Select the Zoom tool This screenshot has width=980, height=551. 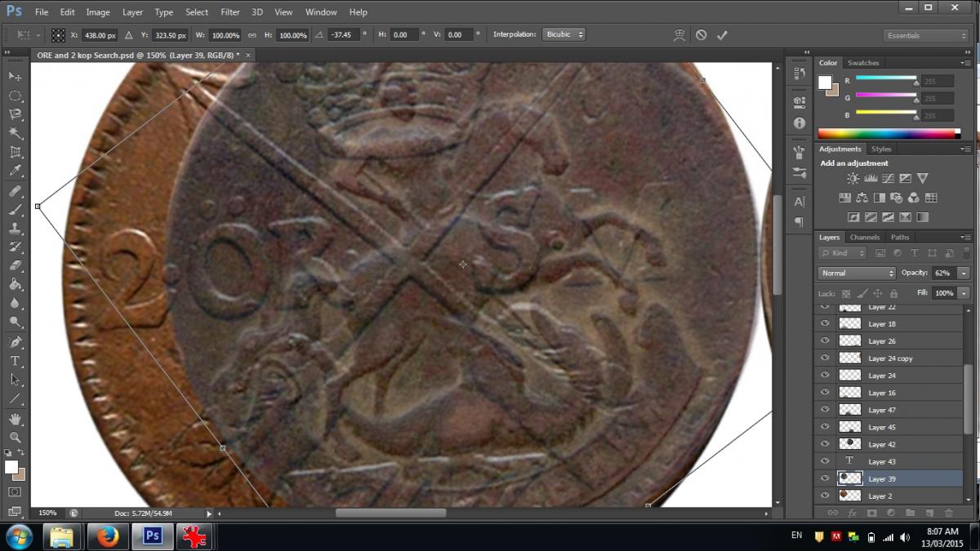15,438
